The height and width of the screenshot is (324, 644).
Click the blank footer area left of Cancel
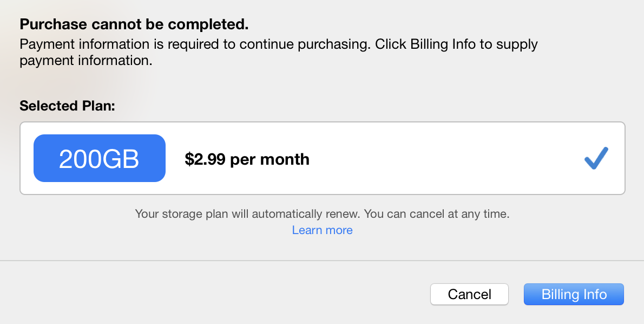click(x=216, y=294)
